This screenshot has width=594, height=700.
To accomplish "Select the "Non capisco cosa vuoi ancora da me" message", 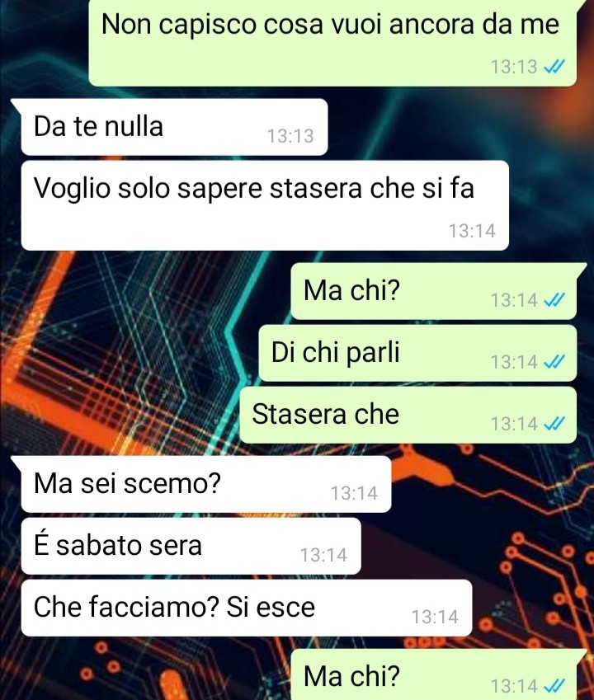I will (332, 43).
